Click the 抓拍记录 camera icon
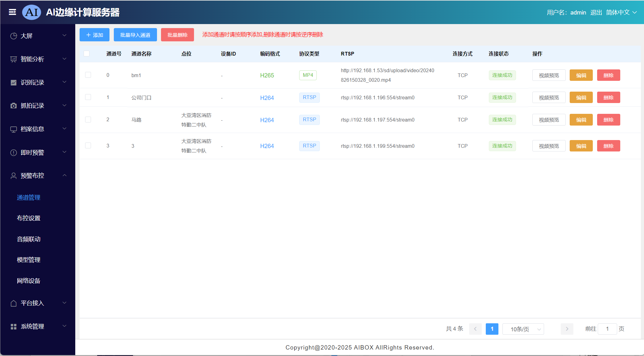Screen dimensions: 644x356 pos(14,106)
